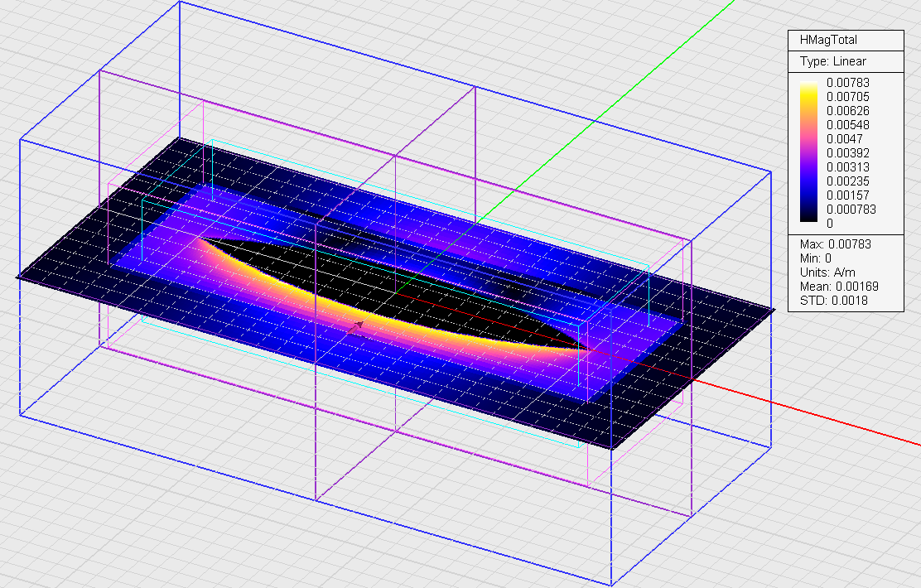
Task: Select the small arrow marker at plot center
Action: (x=359, y=325)
